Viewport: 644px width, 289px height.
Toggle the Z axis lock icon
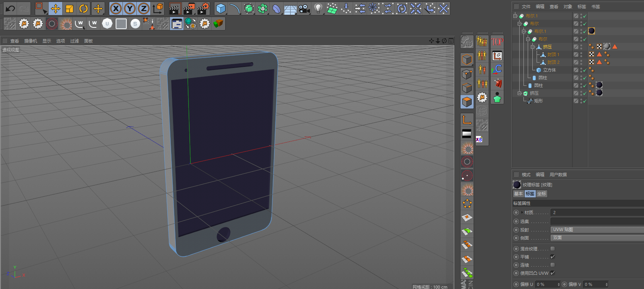click(x=144, y=8)
